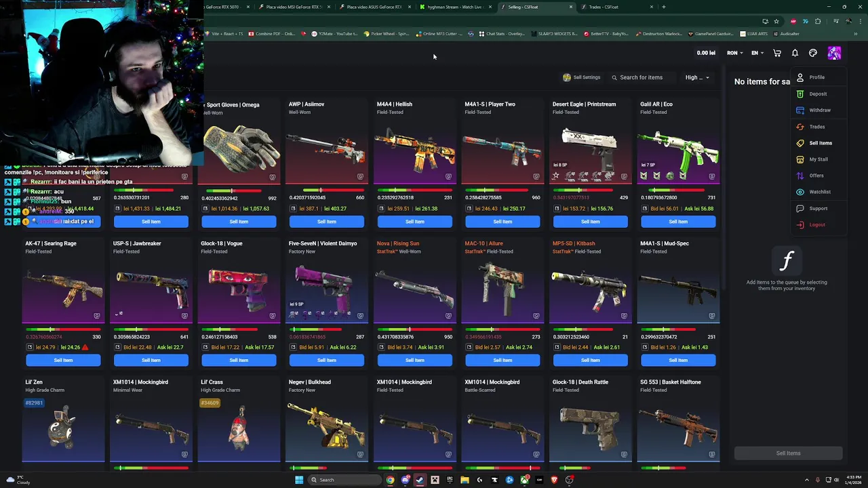Open the new tab plus button
The height and width of the screenshot is (488, 868).
[663, 7]
